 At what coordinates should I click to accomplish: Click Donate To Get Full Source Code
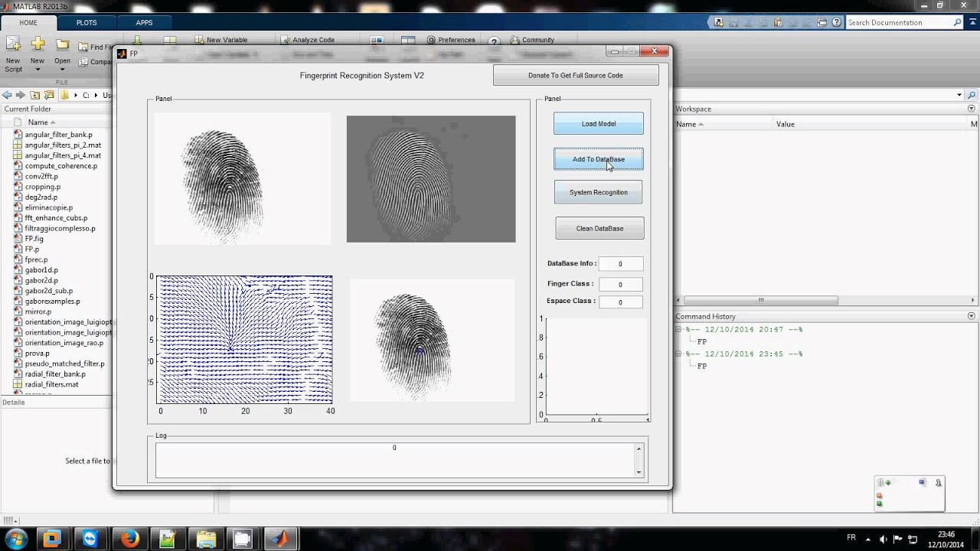(x=576, y=75)
